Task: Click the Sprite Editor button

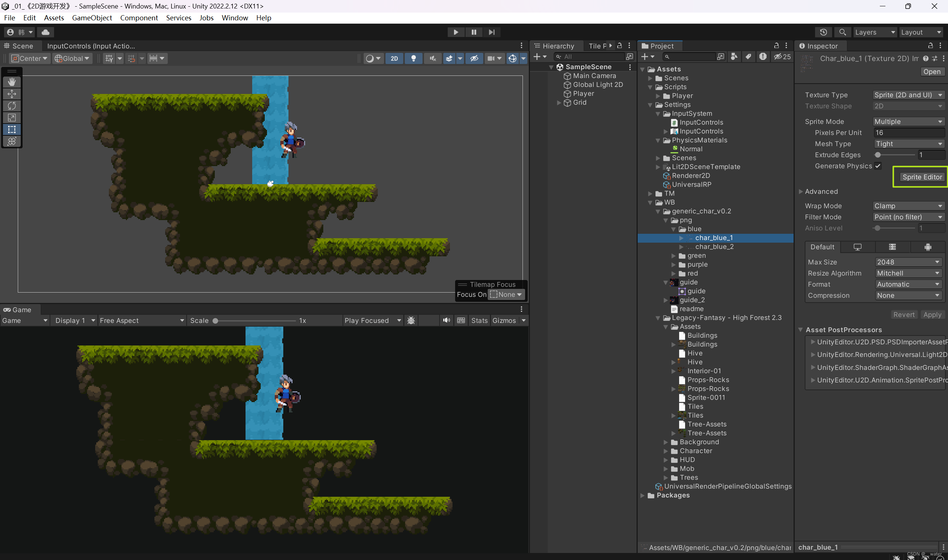Action: click(x=921, y=177)
